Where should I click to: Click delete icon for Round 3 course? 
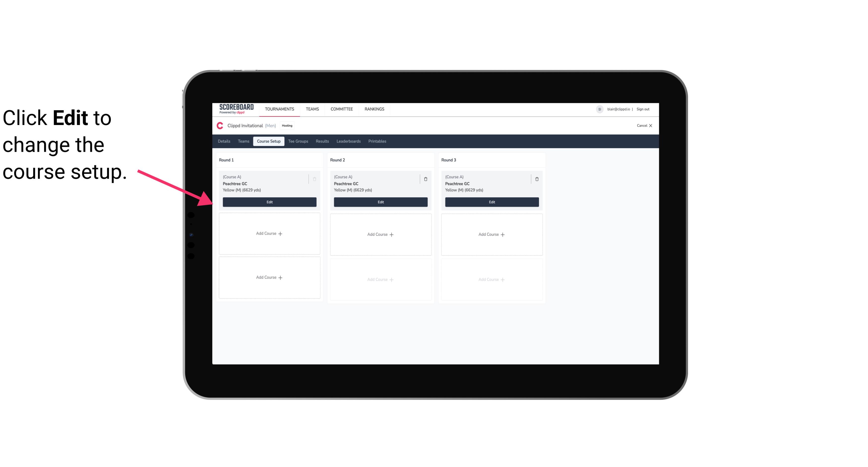tap(536, 179)
